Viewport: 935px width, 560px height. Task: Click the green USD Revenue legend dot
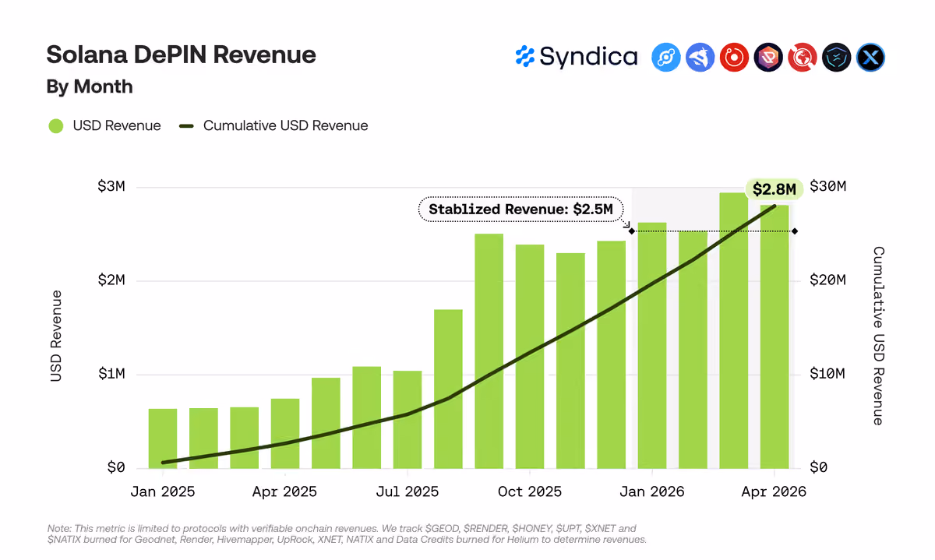[55, 125]
